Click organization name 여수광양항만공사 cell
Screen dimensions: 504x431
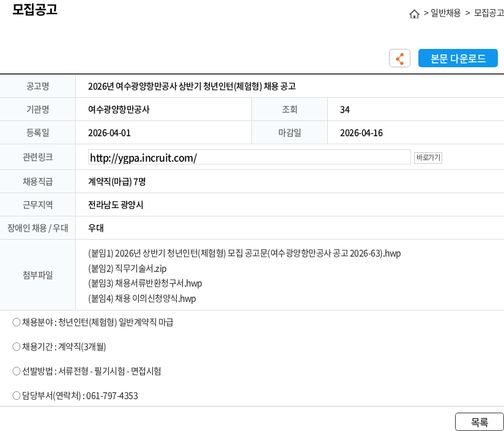click(x=119, y=109)
